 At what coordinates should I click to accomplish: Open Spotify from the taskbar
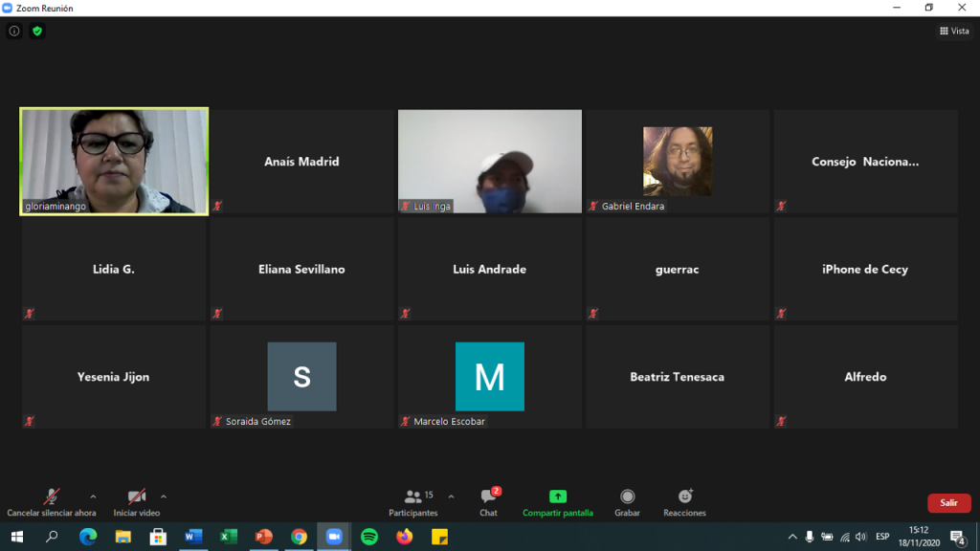(369, 537)
